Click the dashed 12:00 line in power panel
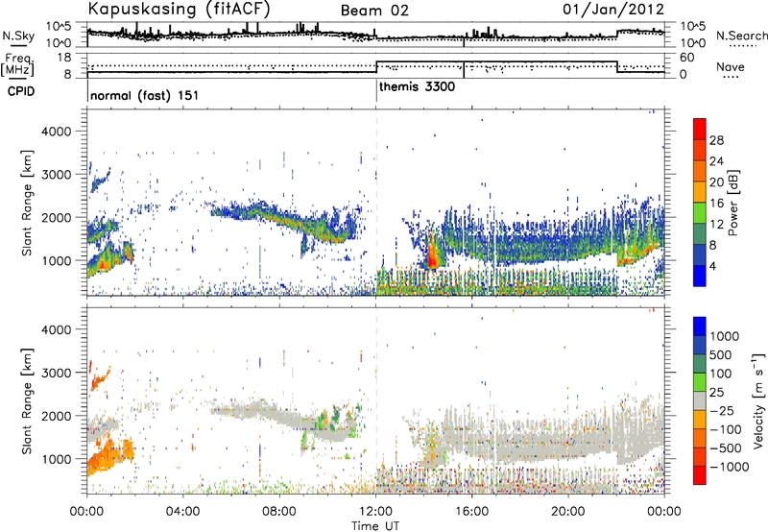 point(376,201)
